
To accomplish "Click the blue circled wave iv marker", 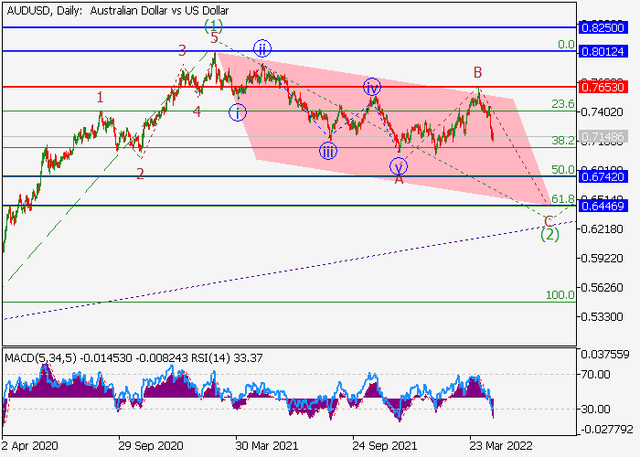I will 371,87.
